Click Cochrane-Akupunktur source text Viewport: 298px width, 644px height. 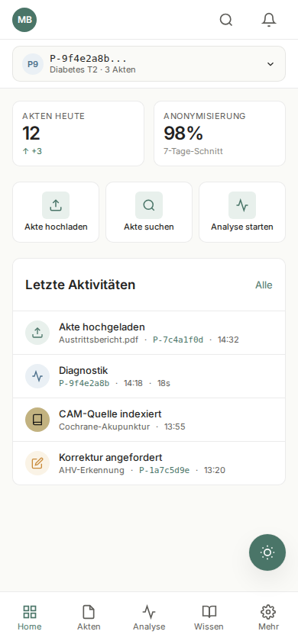105,427
